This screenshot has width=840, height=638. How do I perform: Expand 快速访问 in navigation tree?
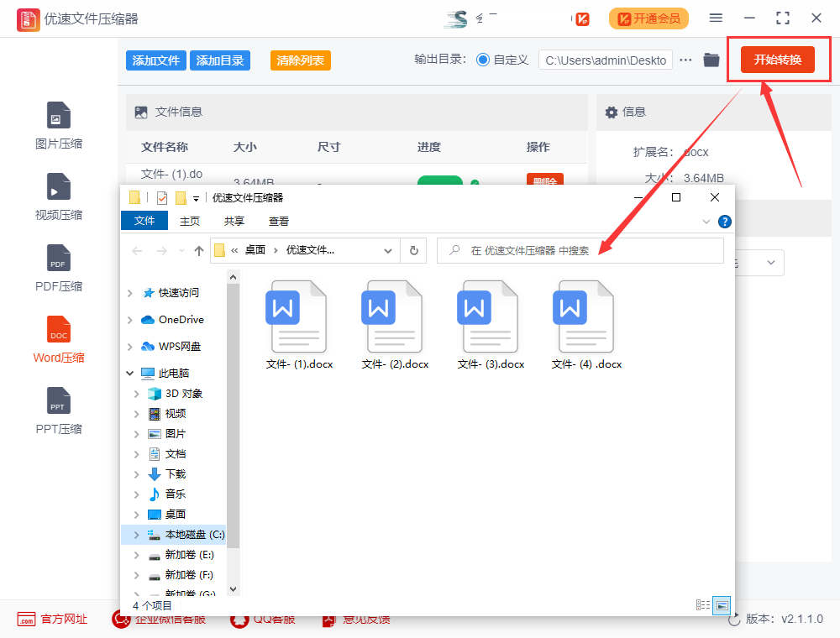coord(129,293)
